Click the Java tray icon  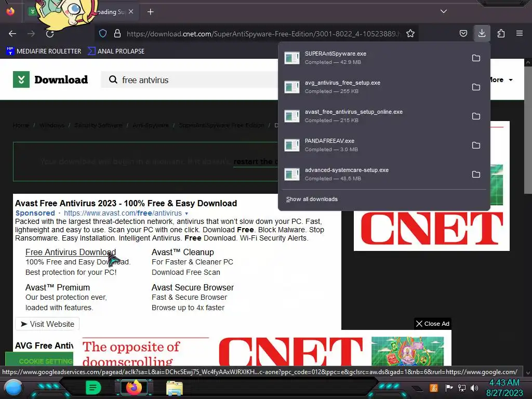coord(434,388)
